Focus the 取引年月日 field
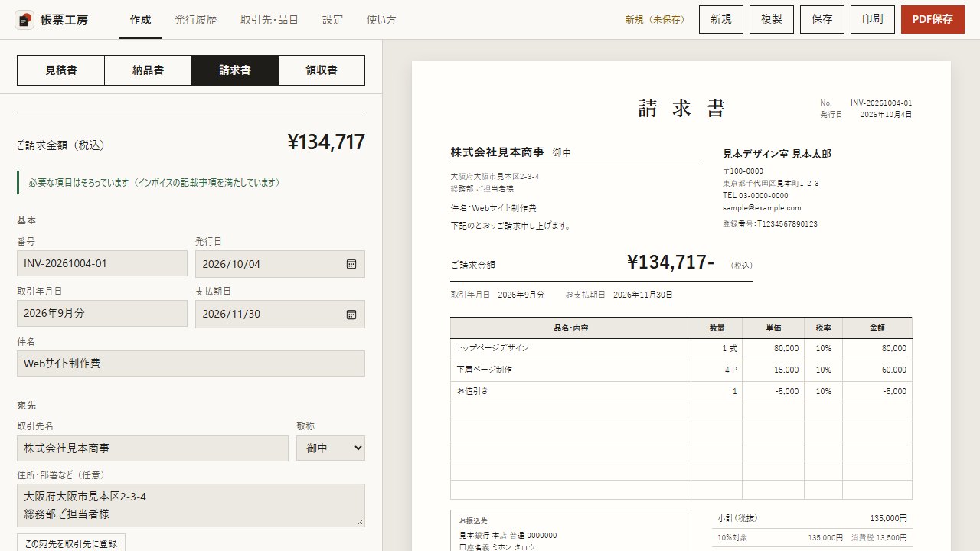This screenshot has height=551, width=980. pyautogui.click(x=102, y=313)
